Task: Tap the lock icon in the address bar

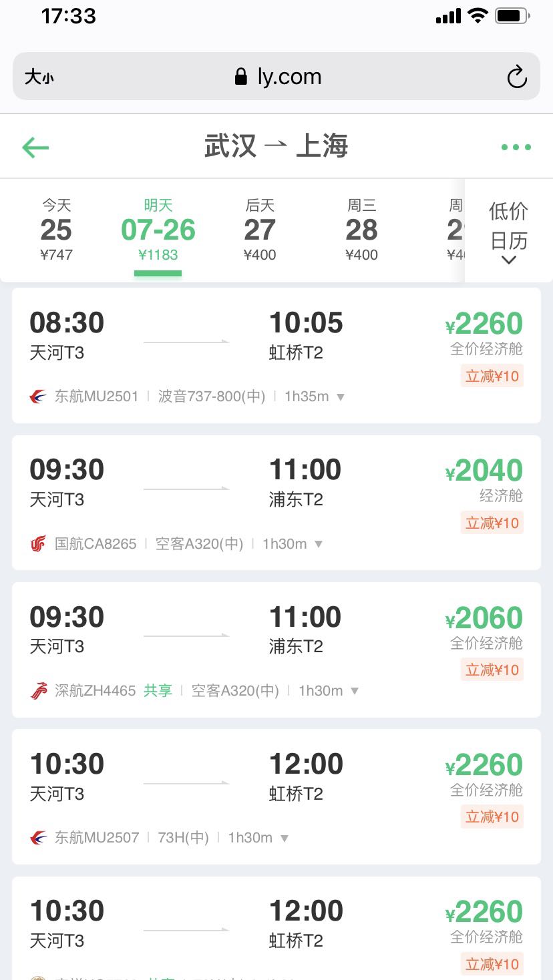Action: click(x=241, y=77)
